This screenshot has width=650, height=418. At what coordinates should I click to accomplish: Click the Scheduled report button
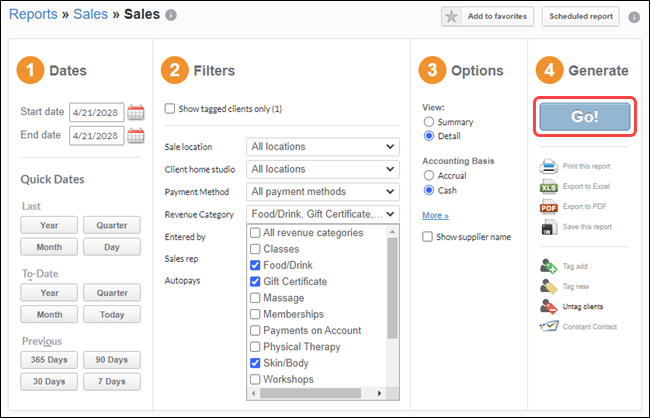[x=580, y=17]
